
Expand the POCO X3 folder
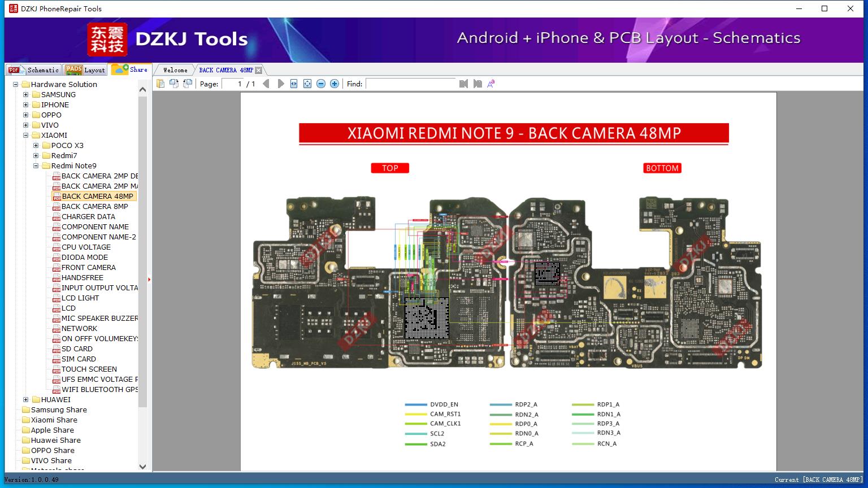point(36,146)
